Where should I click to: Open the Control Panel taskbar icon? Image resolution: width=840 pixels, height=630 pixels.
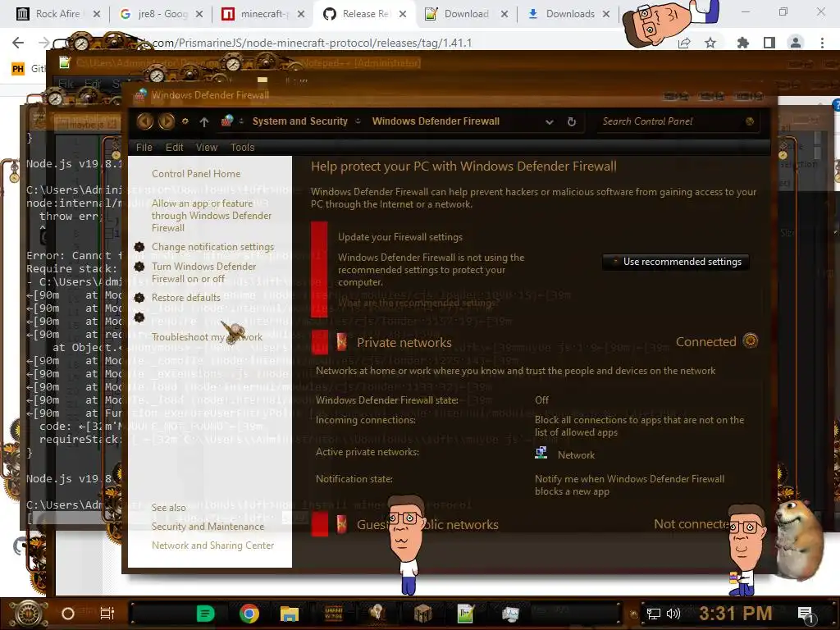coord(509,614)
